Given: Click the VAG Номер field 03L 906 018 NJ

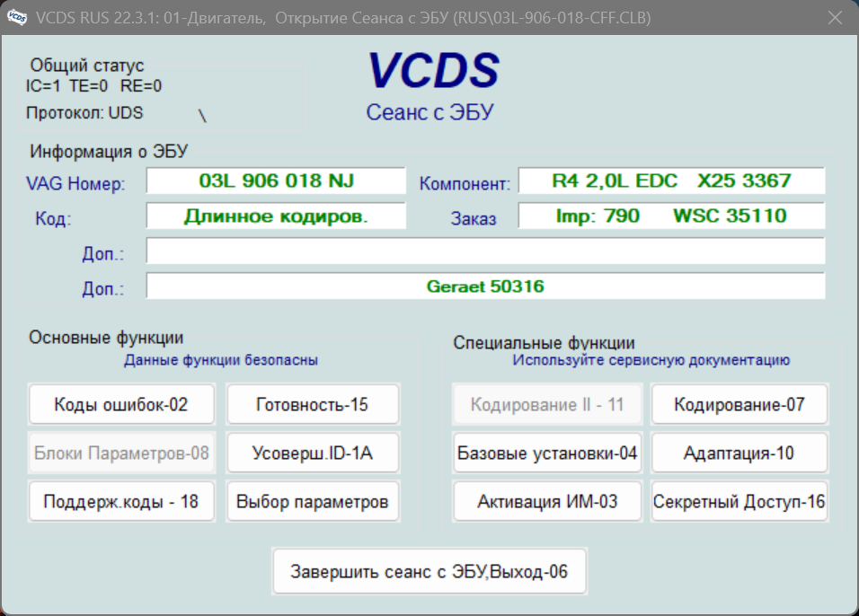Looking at the screenshot, I should [x=276, y=180].
